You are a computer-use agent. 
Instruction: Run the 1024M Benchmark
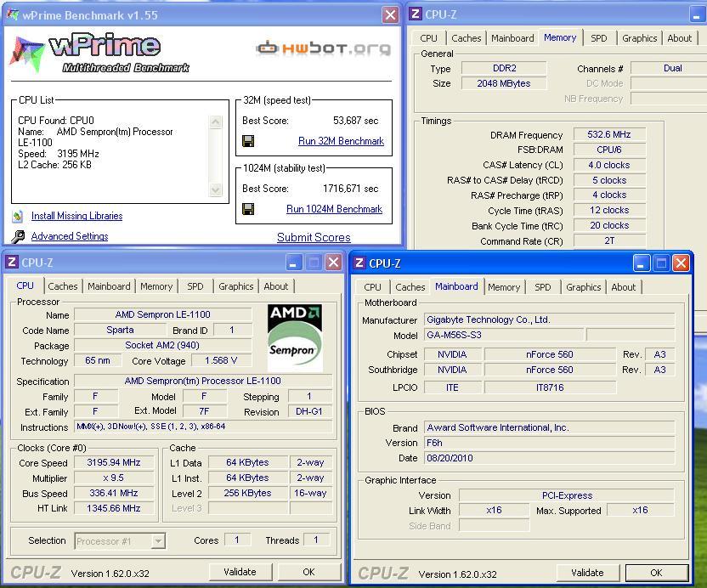(x=334, y=209)
